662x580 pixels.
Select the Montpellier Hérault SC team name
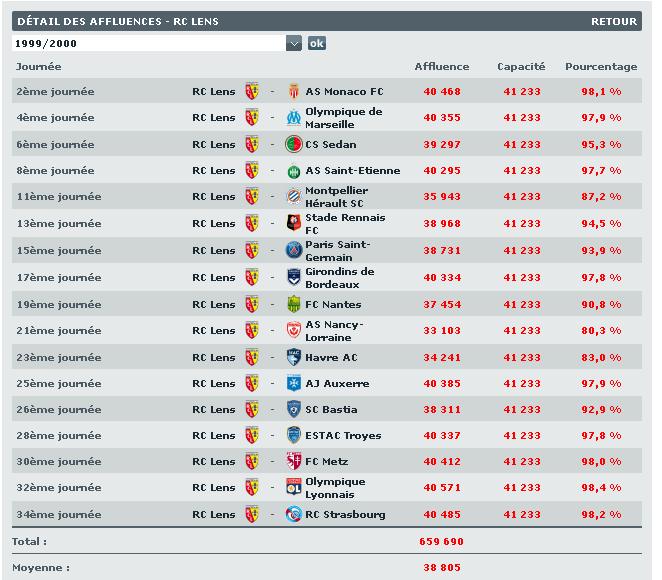click(336, 197)
